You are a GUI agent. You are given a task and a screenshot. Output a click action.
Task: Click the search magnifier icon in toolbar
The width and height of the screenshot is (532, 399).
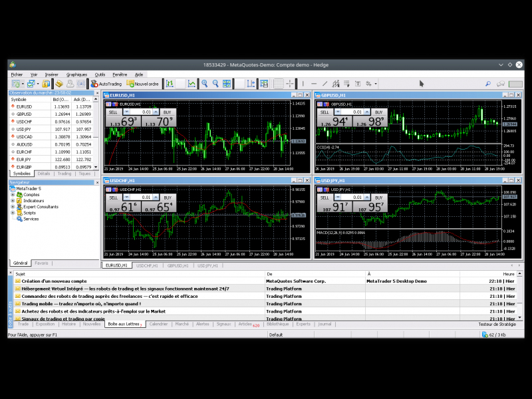click(487, 84)
